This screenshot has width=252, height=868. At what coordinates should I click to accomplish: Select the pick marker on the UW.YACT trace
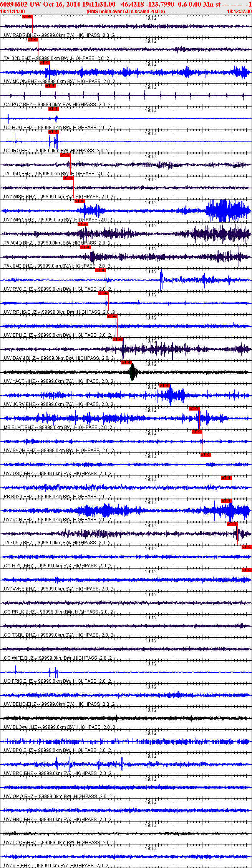(127, 362)
